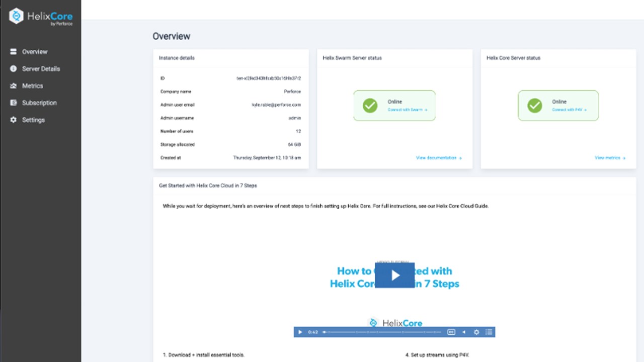Open the Connect with P4V link

coord(569,110)
